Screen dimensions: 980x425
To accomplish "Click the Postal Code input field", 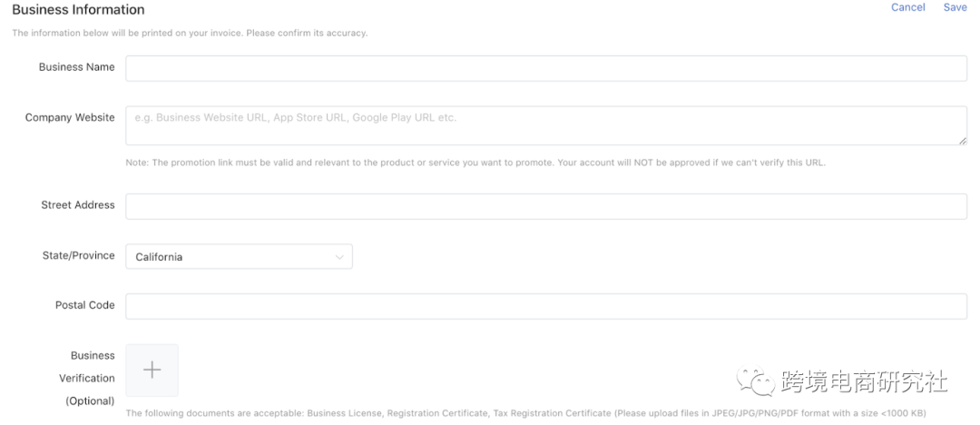I will [x=545, y=306].
